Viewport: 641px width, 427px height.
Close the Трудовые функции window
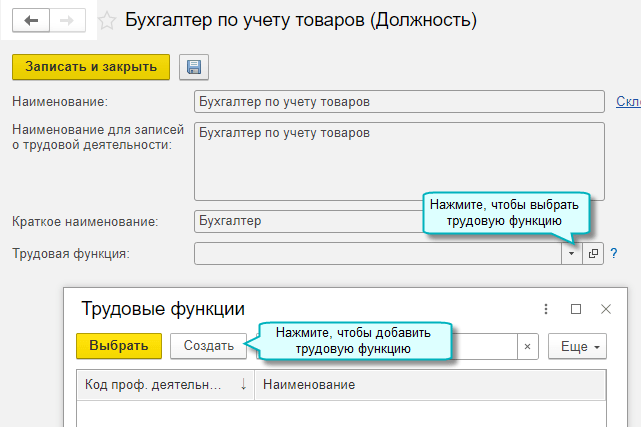(605, 309)
